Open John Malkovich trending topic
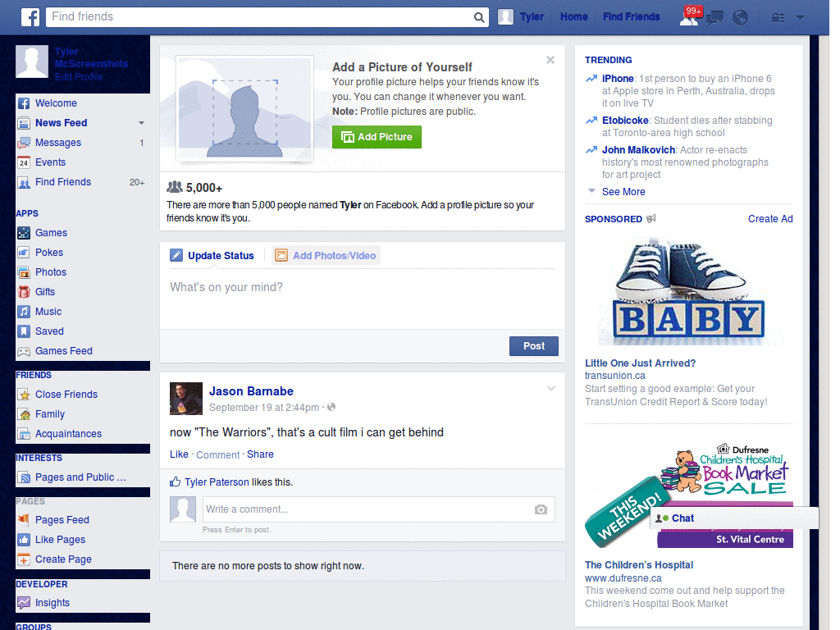Viewport: 840px width, 630px height. 638,150
